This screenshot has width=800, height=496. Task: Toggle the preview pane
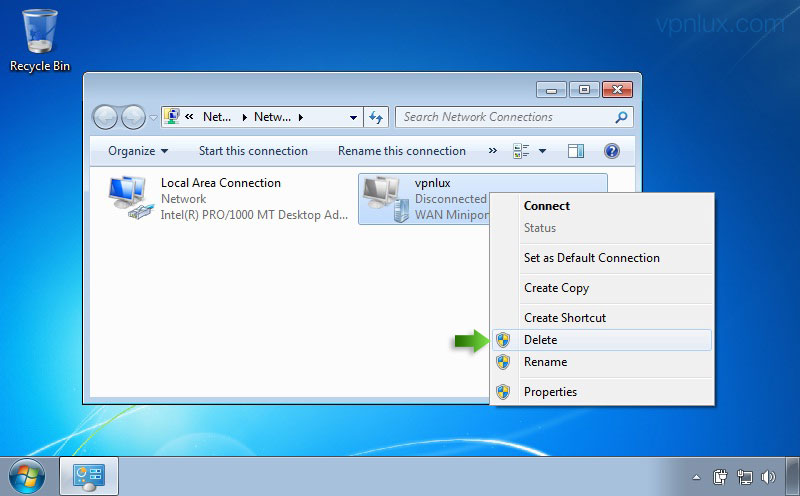[x=576, y=151]
